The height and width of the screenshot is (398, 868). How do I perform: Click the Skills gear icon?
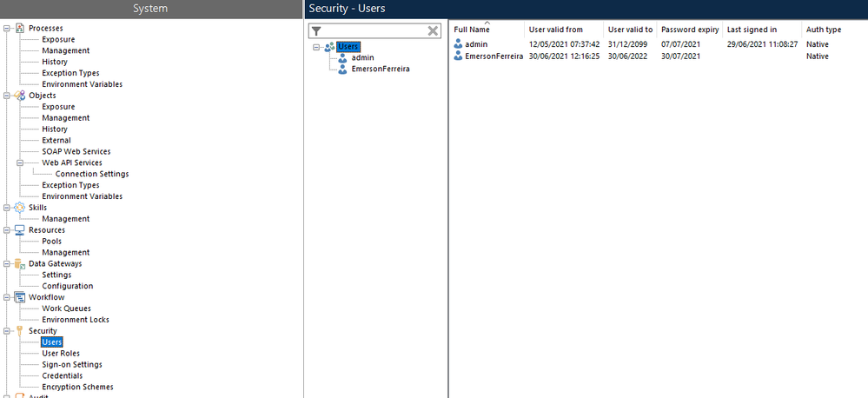point(20,208)
